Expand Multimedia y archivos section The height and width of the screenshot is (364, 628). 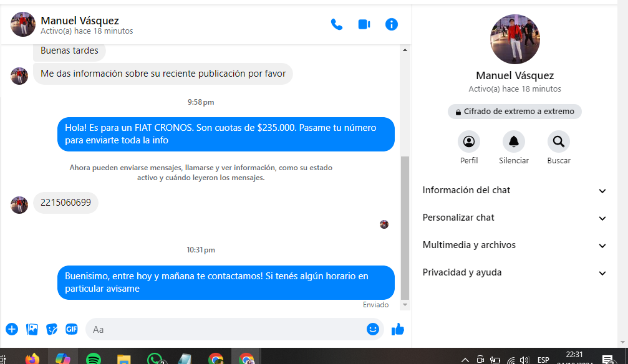click(x=514, y=245)
